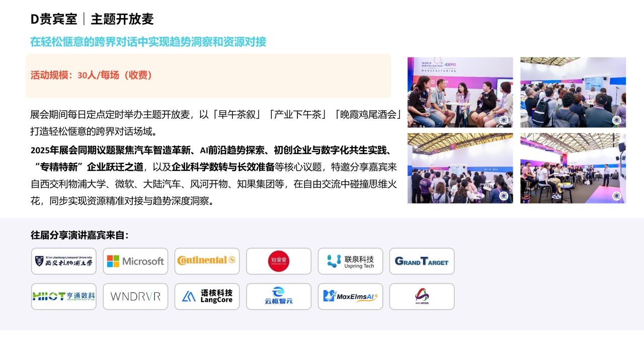Screen dimensions: 644x338
Task: Click the Microsoft logo card
Action: tap(135, 261)
